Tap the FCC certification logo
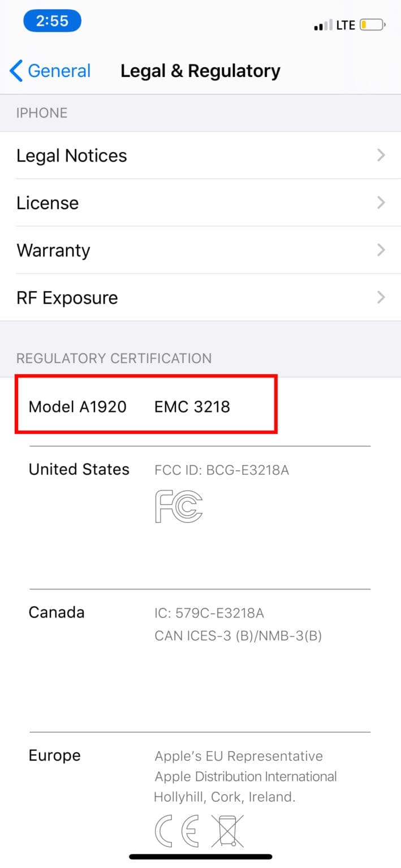This screenshot has height=868, width=401. coord(179,507)
